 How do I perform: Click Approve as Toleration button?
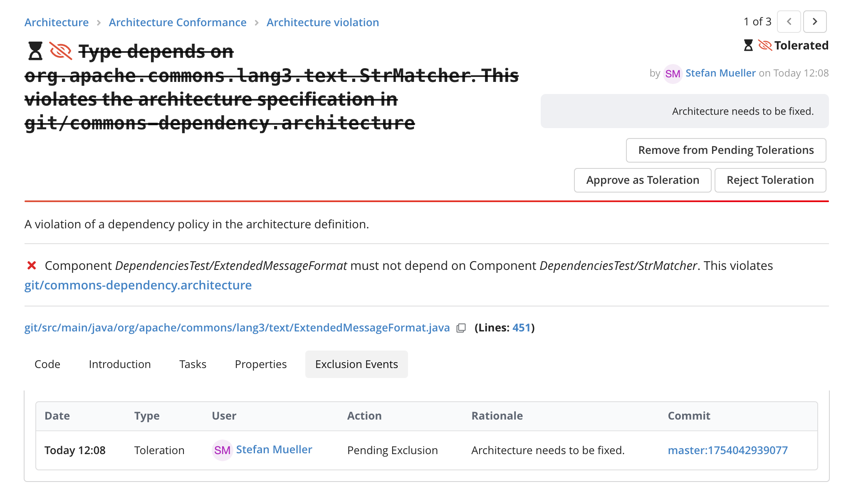coord(643,180)
